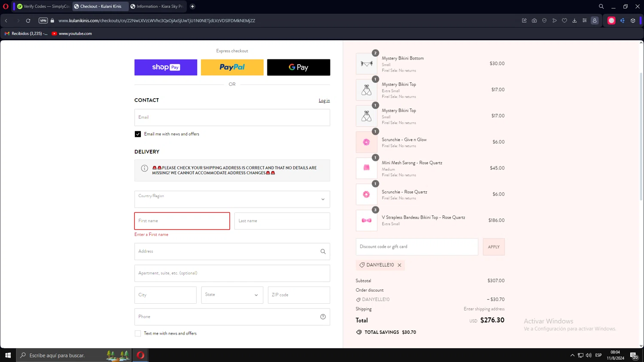Pay with PayPal button
Viewport: 644px width, 362px height.
pos(232,67)
